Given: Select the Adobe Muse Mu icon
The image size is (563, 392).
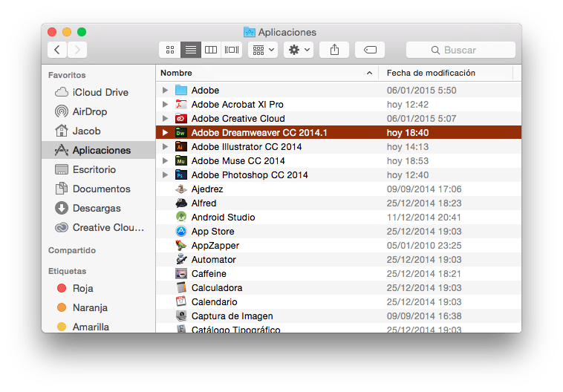Looking at the screenshot, I should pos(181,161).
